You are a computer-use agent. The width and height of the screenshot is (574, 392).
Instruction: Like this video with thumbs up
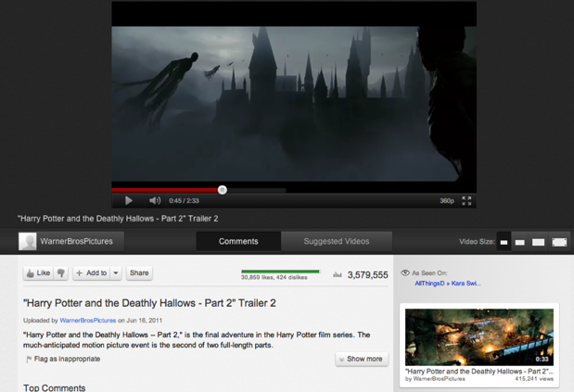38,273
